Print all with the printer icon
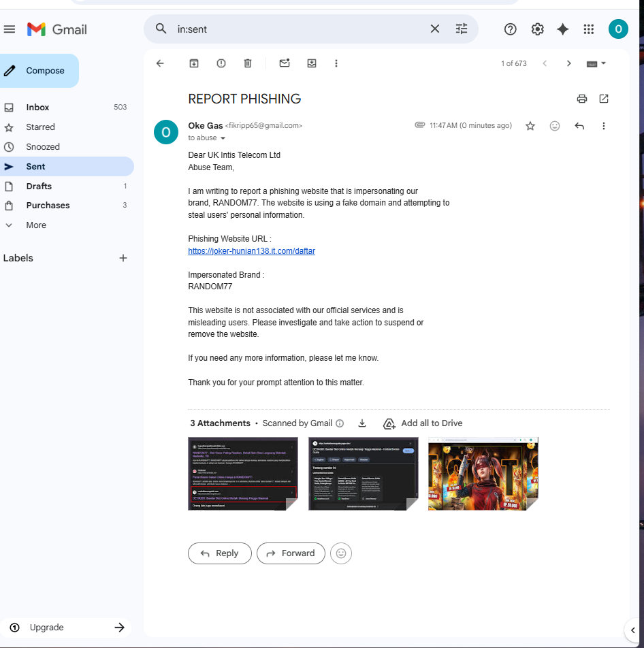The width and height of the screenshot is (644, 648). click(x=581, y=99)
